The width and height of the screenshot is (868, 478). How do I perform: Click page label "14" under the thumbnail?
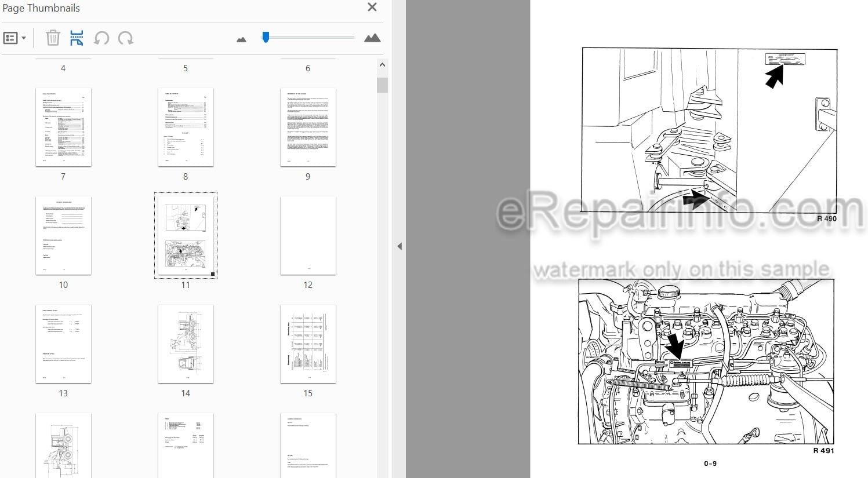coord(186,393)
